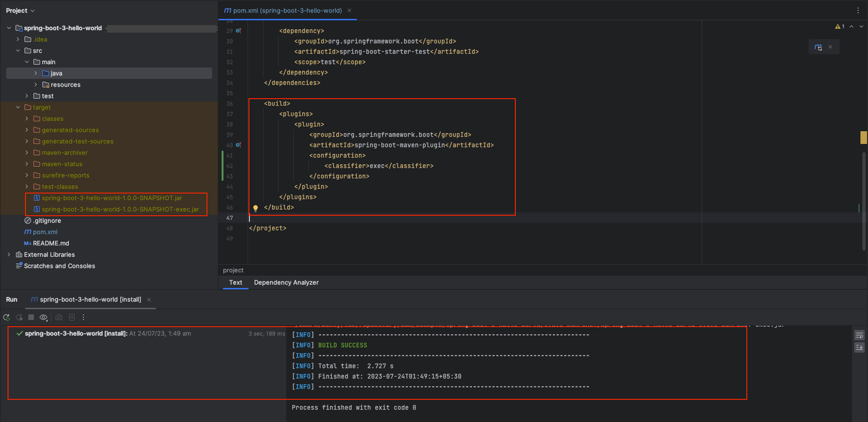This screenshot has height=422, width=868.
Task: Open the Project view dropdown
Action: [20, 10]
